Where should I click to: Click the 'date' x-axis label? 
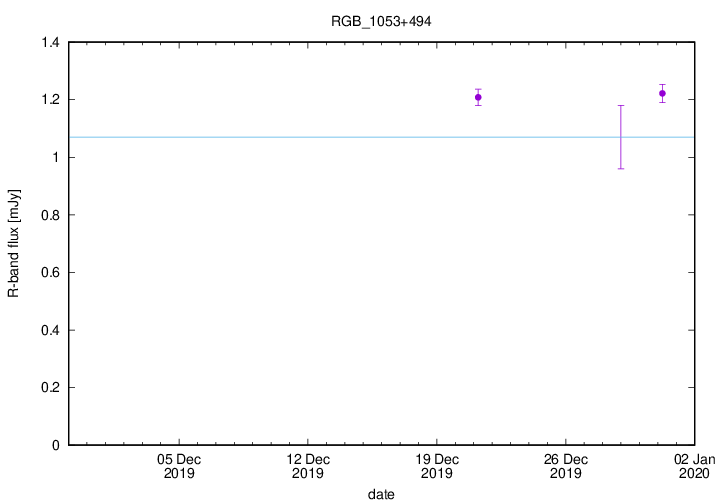381,494
